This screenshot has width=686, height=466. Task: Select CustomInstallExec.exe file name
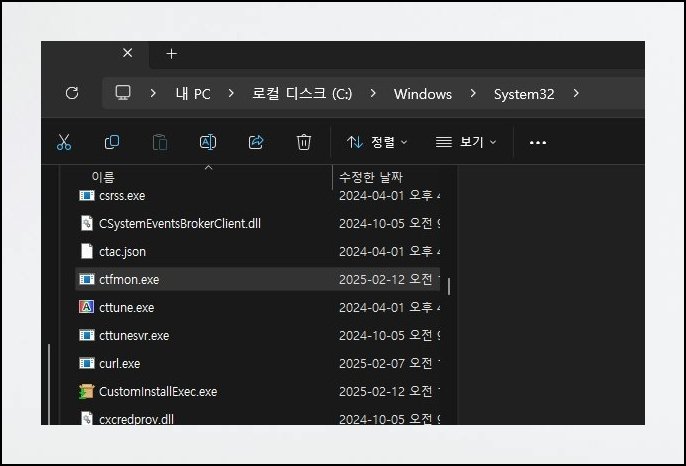point(158,392)
